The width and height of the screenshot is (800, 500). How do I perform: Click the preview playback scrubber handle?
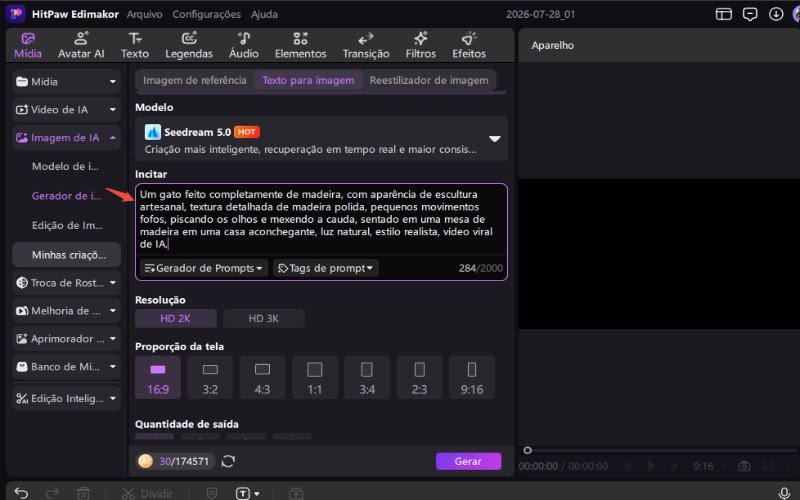528,450
